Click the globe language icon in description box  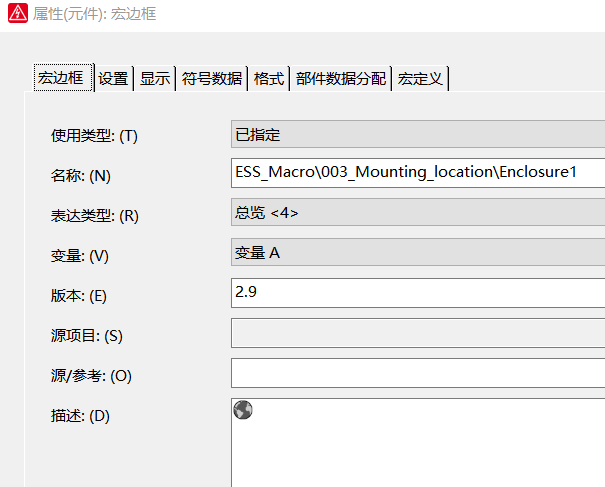[x=243, y=410]
